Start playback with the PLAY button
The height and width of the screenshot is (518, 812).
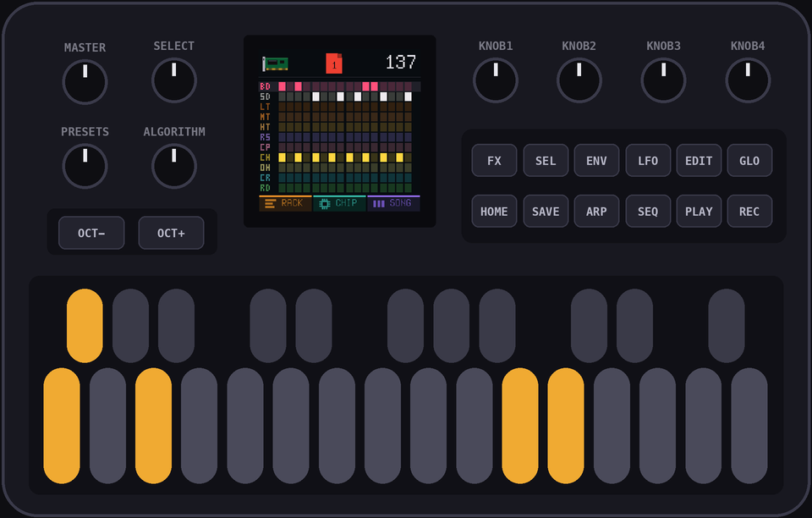point(699,212)
